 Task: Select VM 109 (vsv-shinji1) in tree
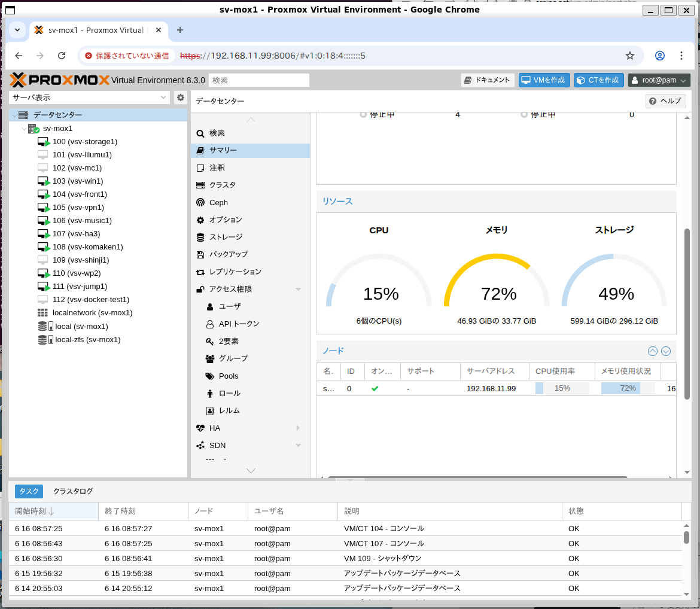(80, 260)
